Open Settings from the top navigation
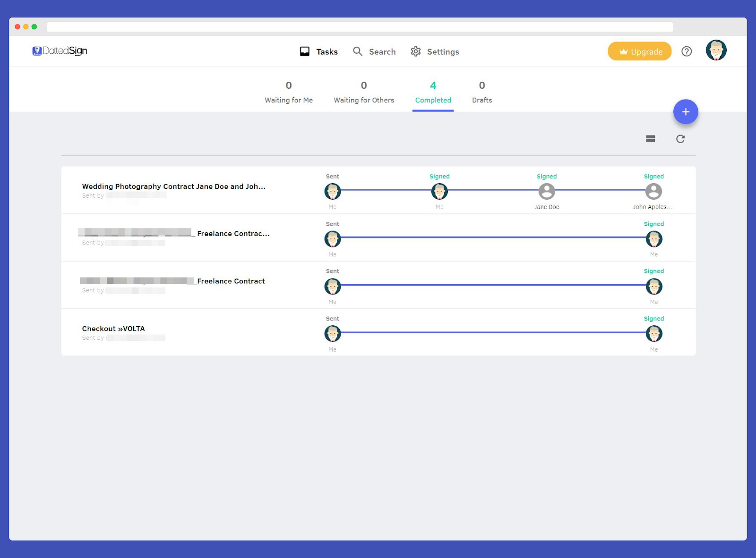This screenshot has width=756, height=558. 435,51
